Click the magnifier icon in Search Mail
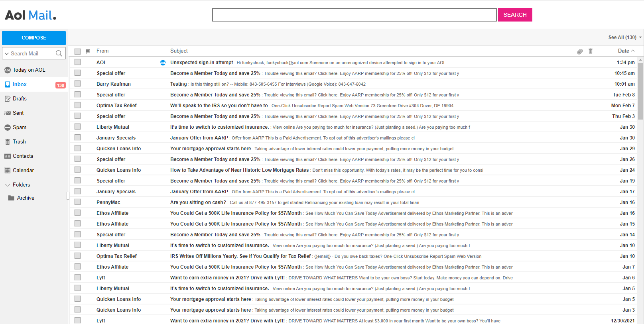 [x=59, y=53]
